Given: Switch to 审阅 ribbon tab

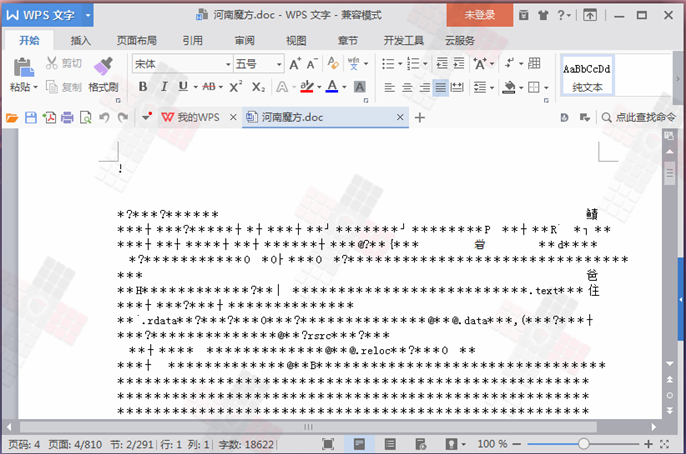Looking at the screenshot, I should coord(245,41).
